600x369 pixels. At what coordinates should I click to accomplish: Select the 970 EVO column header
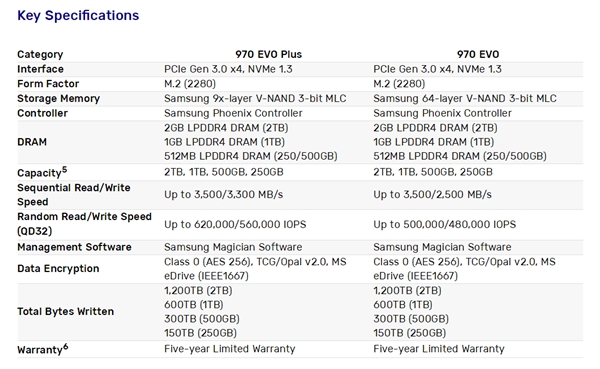click(478, 54)
